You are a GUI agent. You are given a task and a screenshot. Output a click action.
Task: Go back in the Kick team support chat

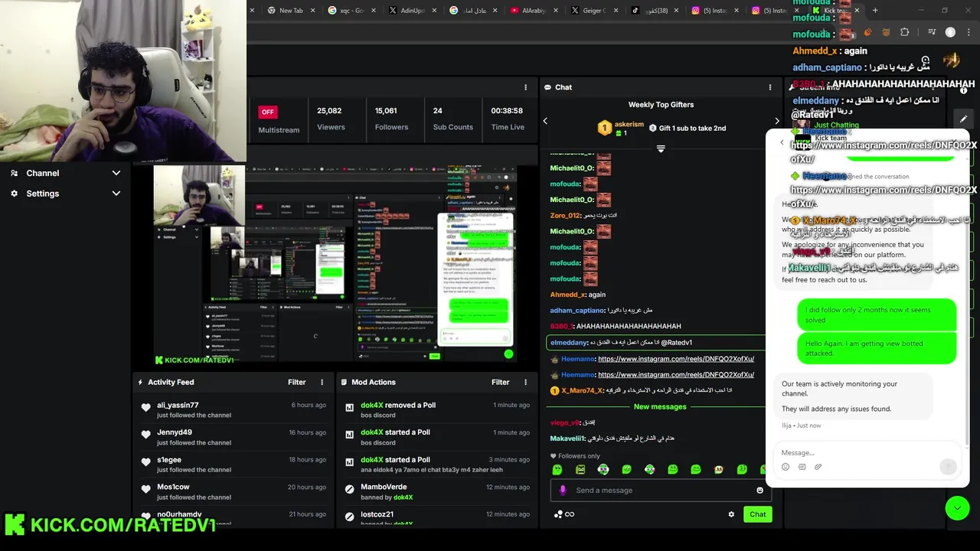point(782,142)
